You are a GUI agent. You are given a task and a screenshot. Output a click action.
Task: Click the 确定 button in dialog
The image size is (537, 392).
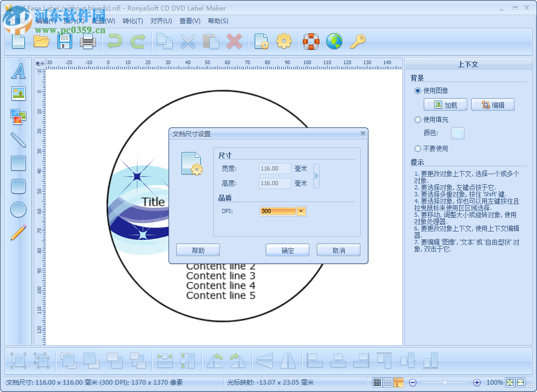coord(287,250)
